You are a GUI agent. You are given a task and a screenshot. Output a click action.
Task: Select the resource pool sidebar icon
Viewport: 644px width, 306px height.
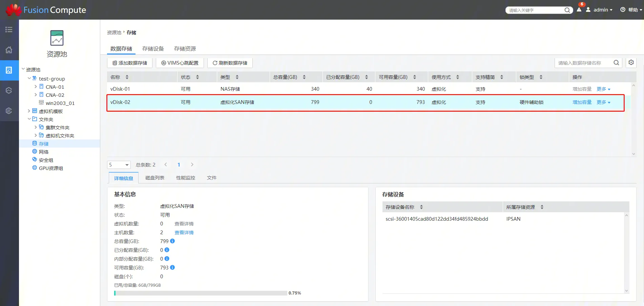[9, 70]
